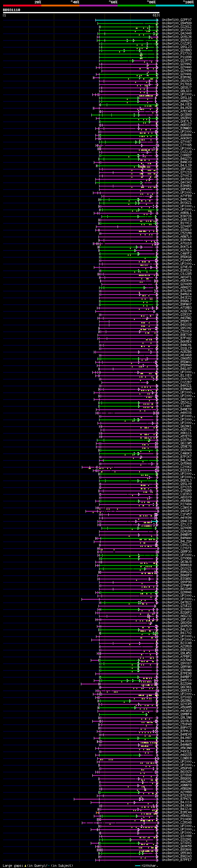Select the UniRef100_Q9ZRV2 label
The width and height of the screenshot is (197, 868).
[177, 118]
